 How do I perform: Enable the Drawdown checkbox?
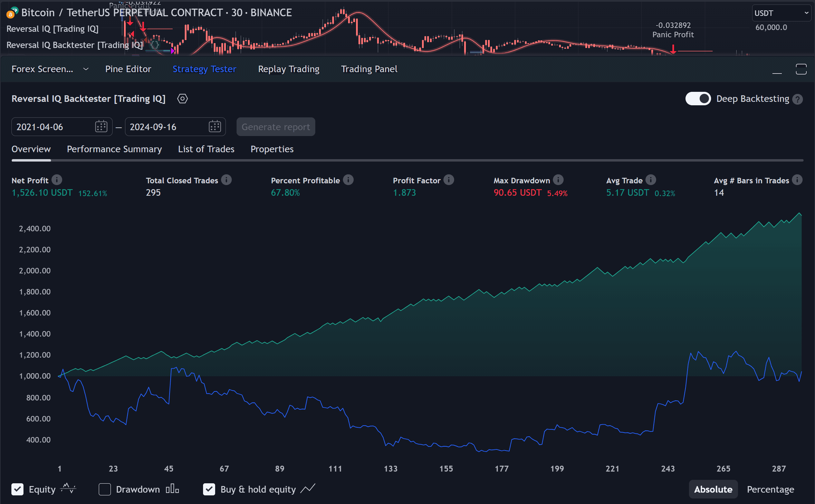pos(105,489)
